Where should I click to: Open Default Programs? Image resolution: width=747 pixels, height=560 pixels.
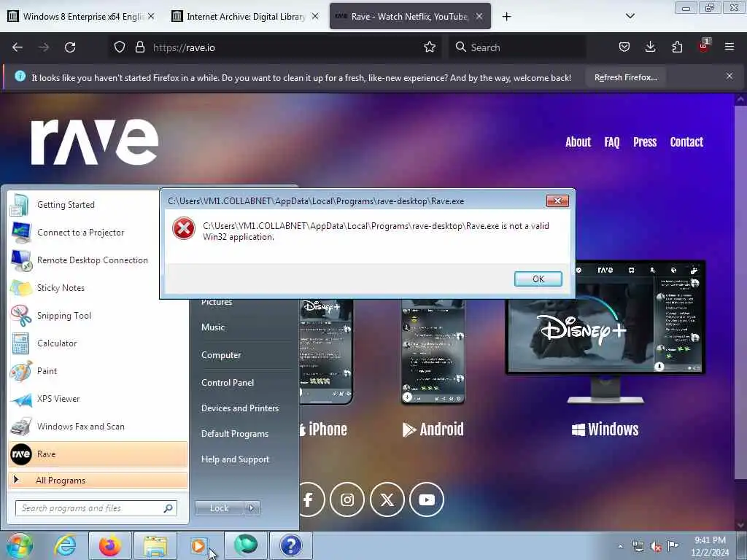click(234, 434)
